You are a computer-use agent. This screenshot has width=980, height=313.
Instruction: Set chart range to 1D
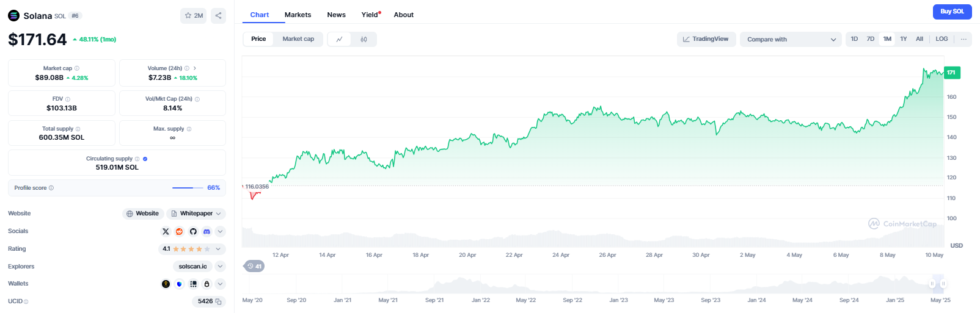(x=854, y=39)
